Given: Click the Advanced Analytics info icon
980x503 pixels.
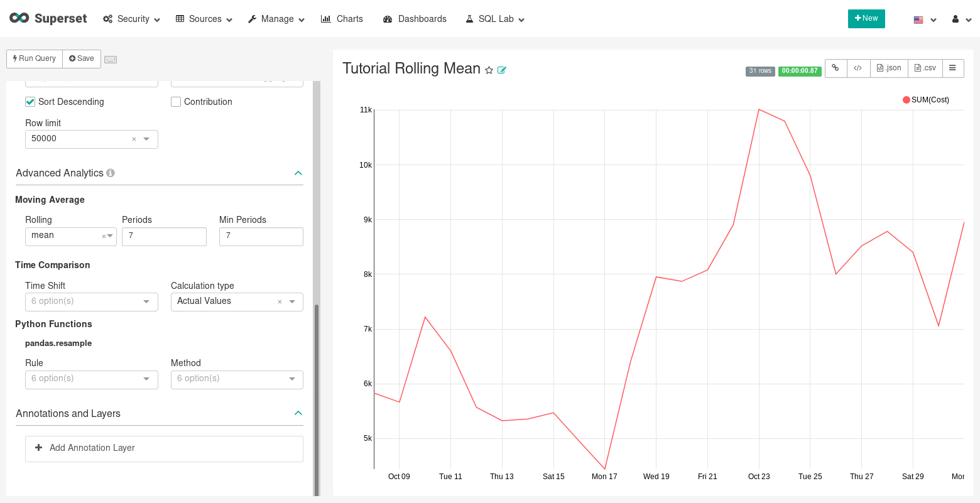Looking at the screenshot, I should [111, 173].
